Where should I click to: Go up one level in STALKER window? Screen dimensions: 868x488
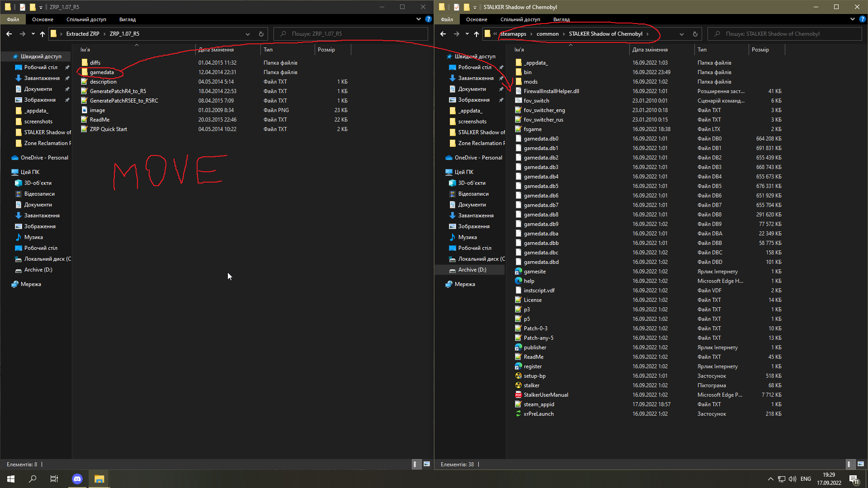[x=476, y=34]
